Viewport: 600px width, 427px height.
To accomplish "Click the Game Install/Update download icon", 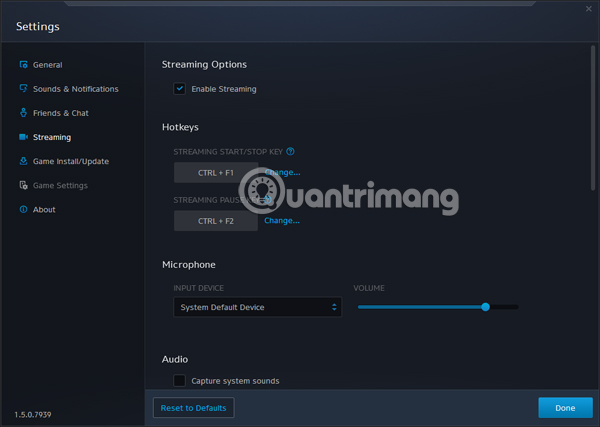I will pyautogui.click(x=23, y=161).
